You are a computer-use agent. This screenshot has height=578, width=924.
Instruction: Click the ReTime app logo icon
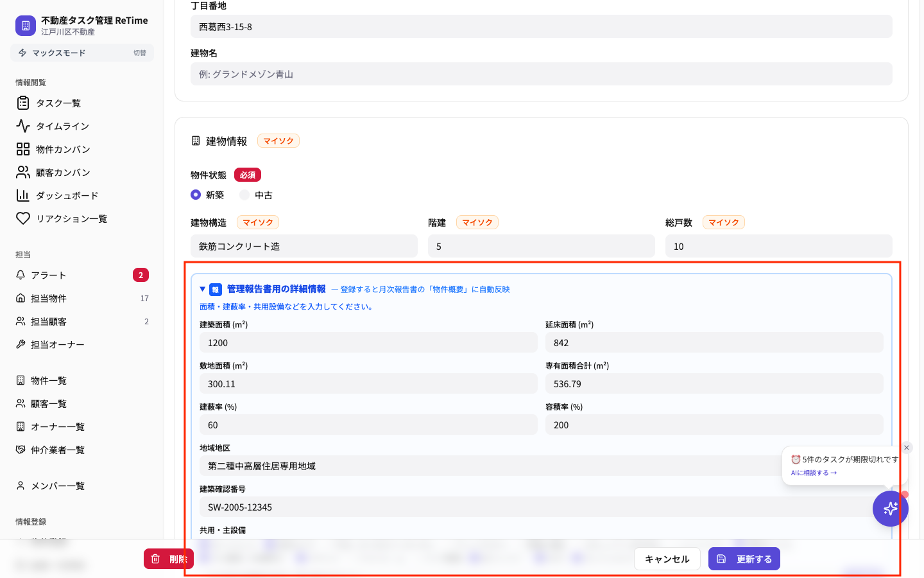tap(26, 26)
